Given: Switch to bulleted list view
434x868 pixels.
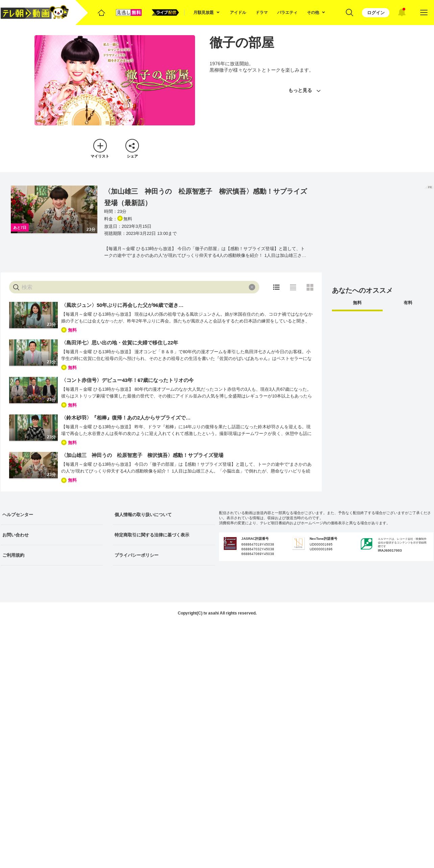Looking at the screenshot, I should click(276, 287).
